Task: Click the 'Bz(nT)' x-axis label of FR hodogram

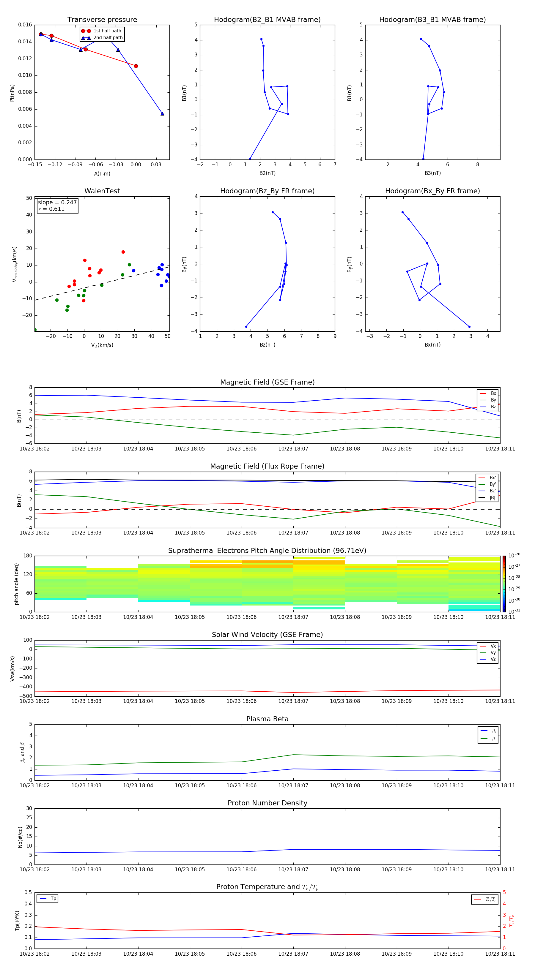Action: coord(267,345)
